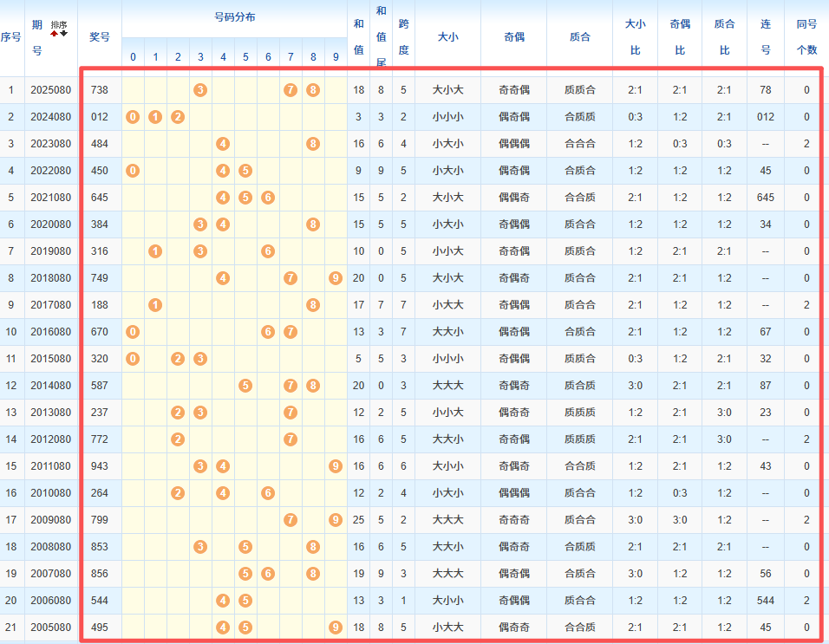Click the 和值 column header
The height and width of the screenshot is (644, 829).
(358, 37)
